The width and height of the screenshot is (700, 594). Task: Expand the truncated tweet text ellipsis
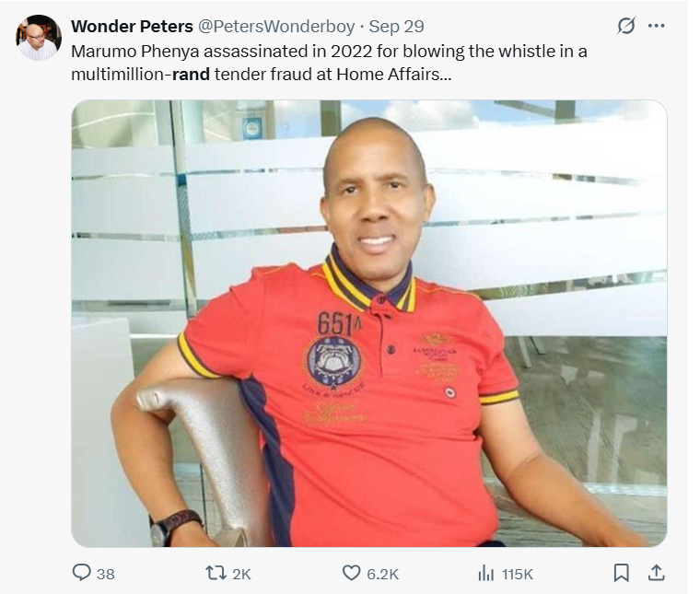[x=446, y=75]
